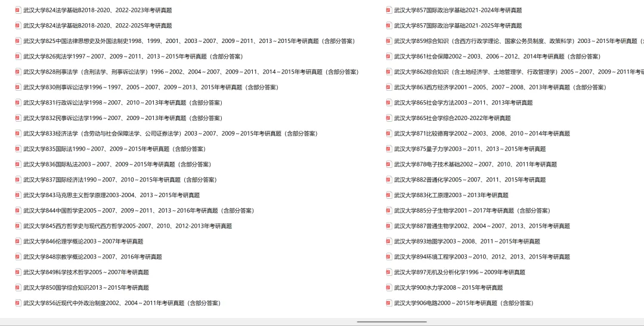The width and height of the screenshot is (644, 326).
Task: Click file name 武汉大学856近现代中外政治制度
Action: click(122, 303)
